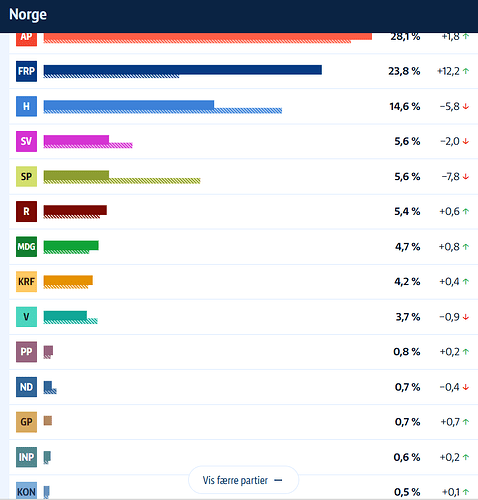The width and height of the screenshot is (478, 500).
Task: Click the SP hatched previous-result bar
Action: click(122, 181)
